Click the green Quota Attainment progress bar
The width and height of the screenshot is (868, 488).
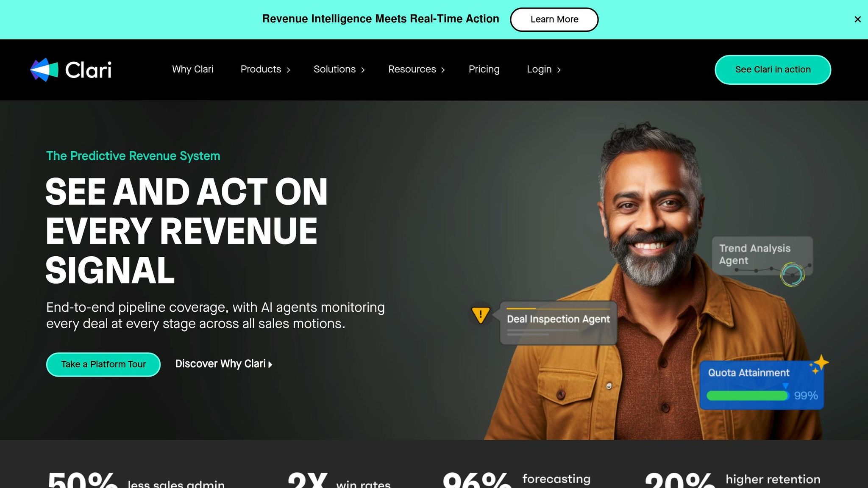(x=747, y=396)
